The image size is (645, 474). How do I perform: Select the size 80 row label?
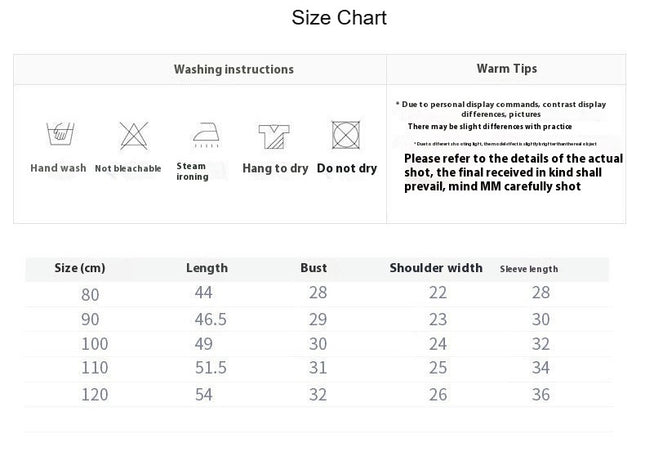(x=90, y=295)
